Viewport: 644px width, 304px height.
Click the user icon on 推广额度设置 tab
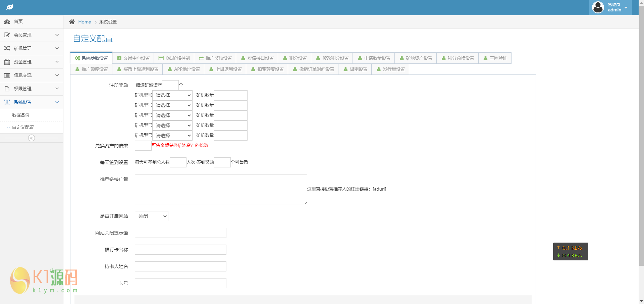[x=77, y=69]
